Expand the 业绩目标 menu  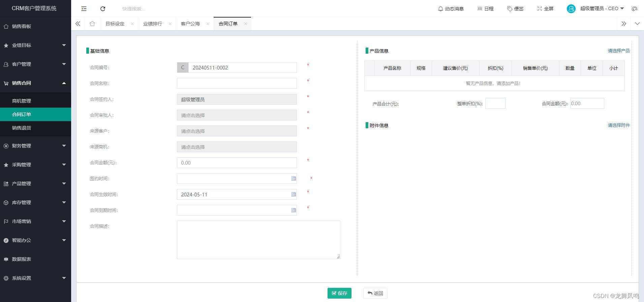(35, 45)
